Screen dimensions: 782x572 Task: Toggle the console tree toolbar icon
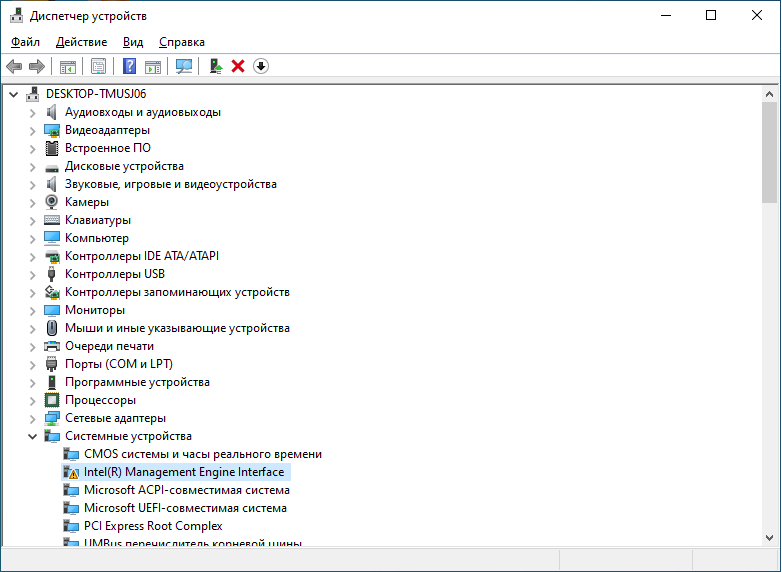coord(68,66)
